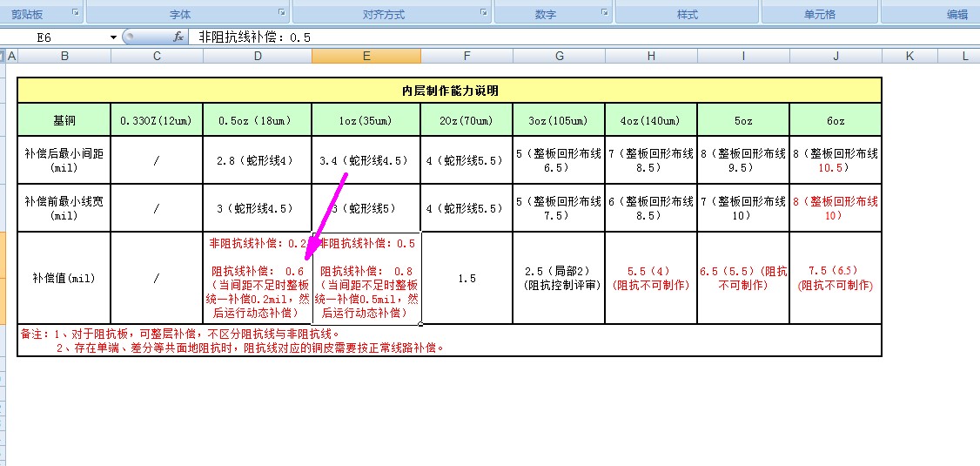Select cell 7.5（6.5）(阻抗不可制作)

tap(836, 279)
